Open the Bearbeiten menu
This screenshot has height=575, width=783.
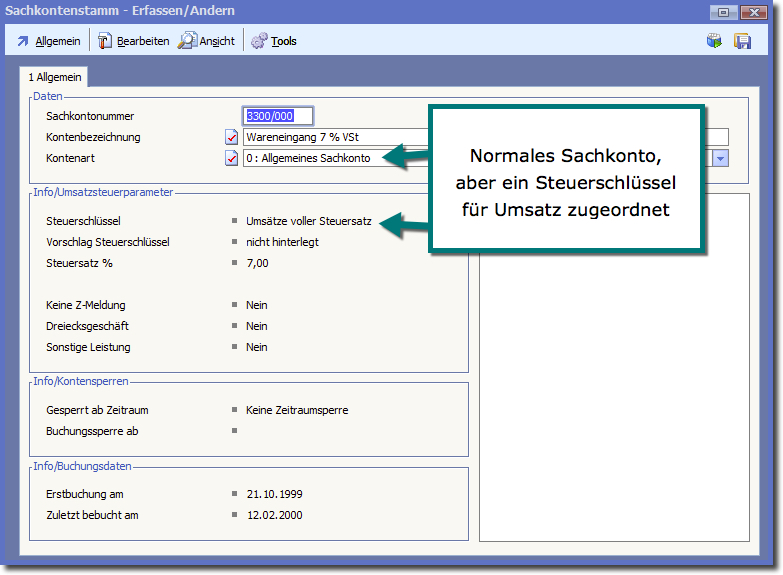click(x=143, y=41)
